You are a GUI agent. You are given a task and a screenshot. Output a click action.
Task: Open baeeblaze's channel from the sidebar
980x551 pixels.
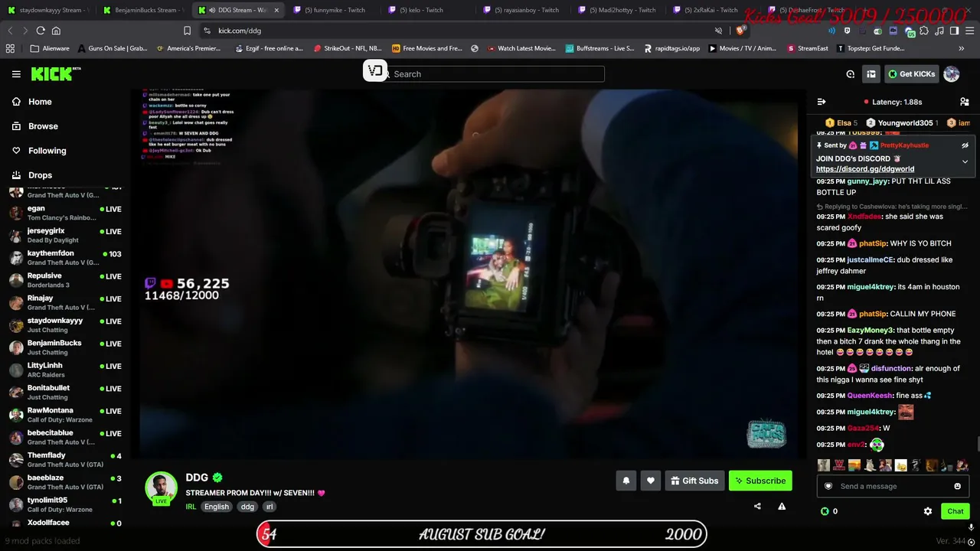tap(65, 482)
